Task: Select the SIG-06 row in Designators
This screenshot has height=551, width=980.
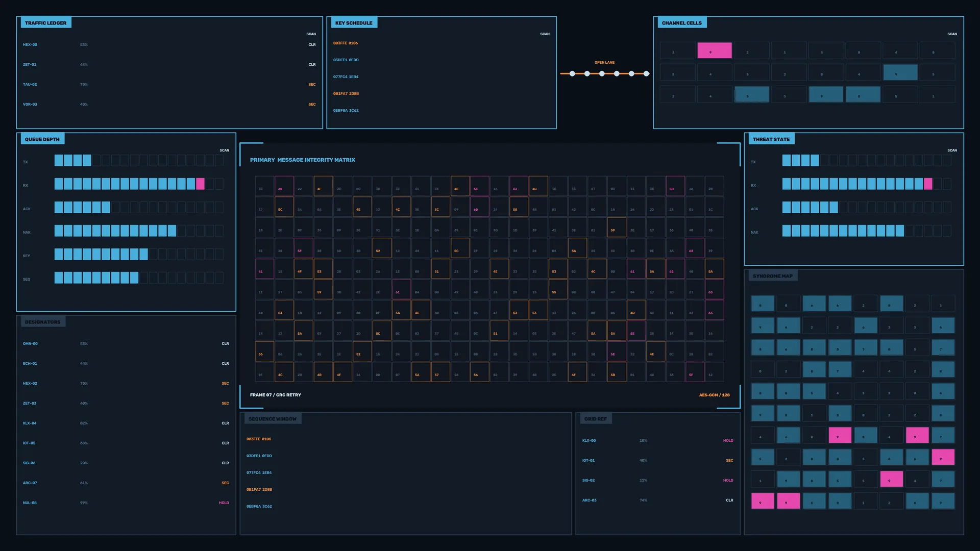Action: pyautogui.click(x=126, y=463)
